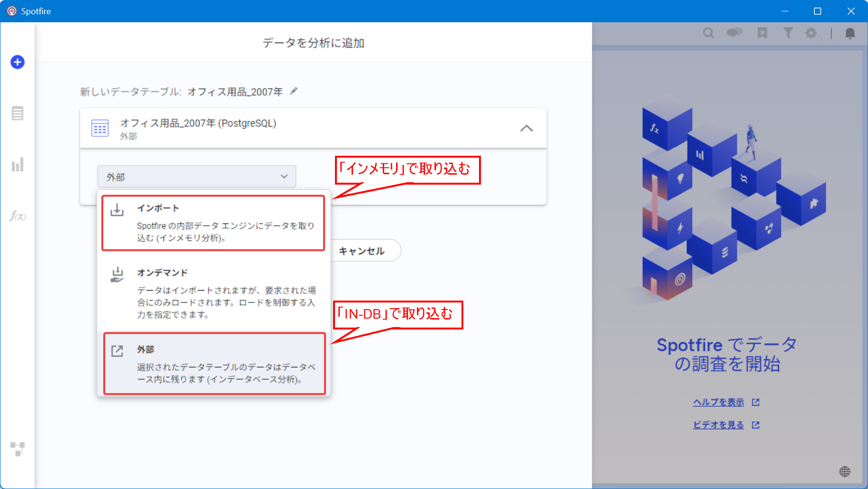The image size is (868, 489).
Task: Click the ヘルプを表示 link
Action: coord(718,402)
